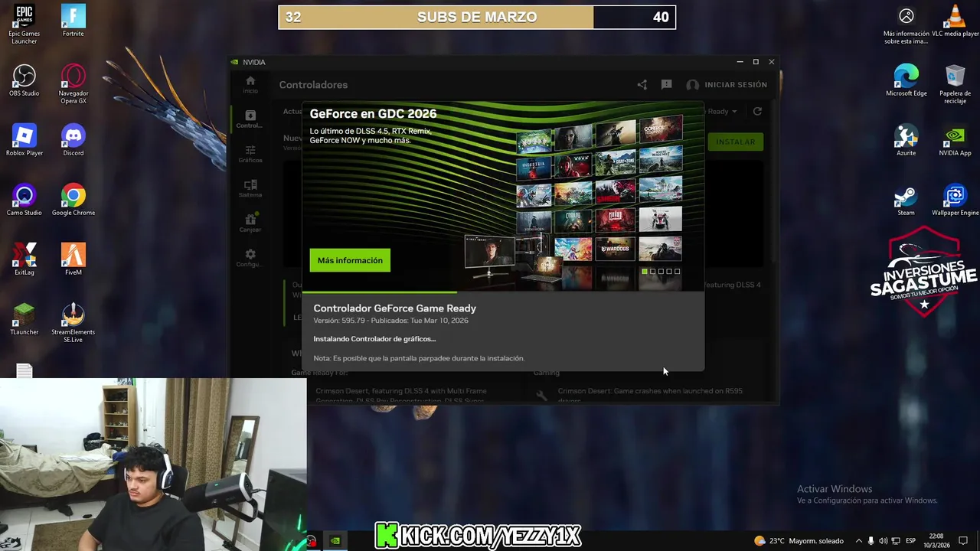Click Más información on GDC banner
Screen dimensions: 980x551
(350, 260)
